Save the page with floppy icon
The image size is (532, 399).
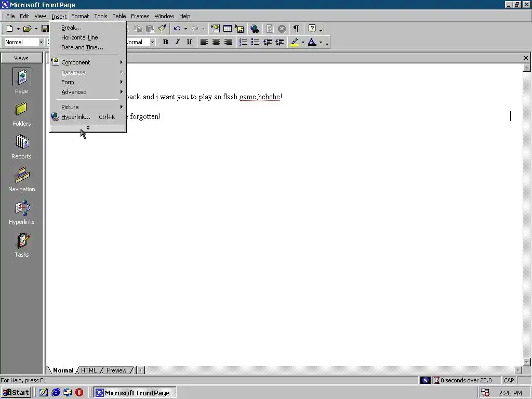tap(45, 29)
